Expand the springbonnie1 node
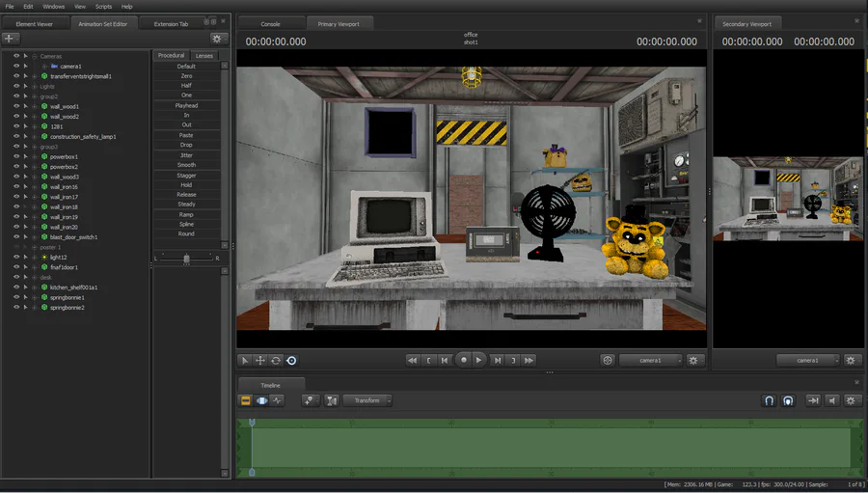The height and width of the screenshot is (493, 868). [35, 297]
